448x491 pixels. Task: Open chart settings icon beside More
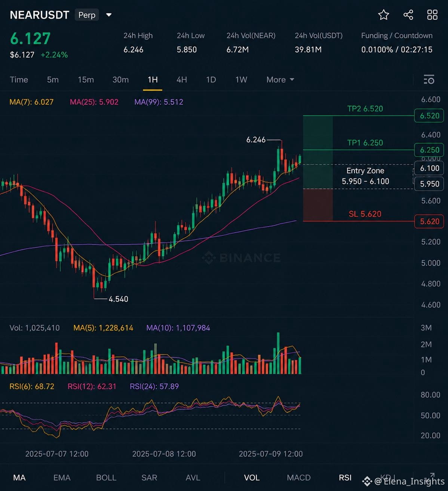tap(429, 80)
